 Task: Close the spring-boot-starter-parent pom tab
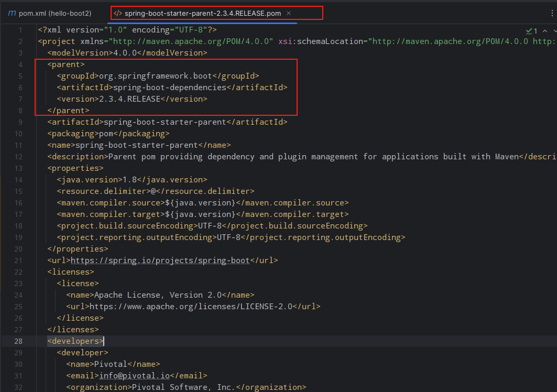(x=289, y=13)
